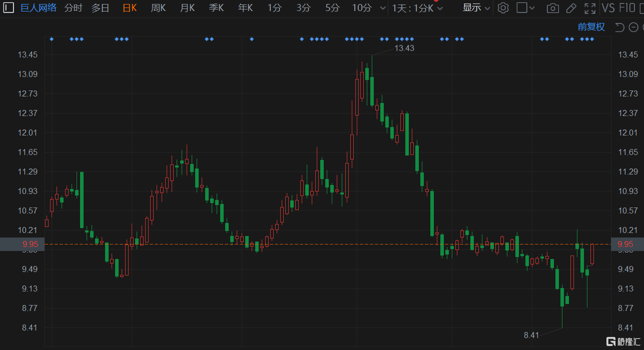The height and width of the screenshot is (350, 644).
Task: Click the 8.41 low price annotation
Action: click(x=531, y=335)
